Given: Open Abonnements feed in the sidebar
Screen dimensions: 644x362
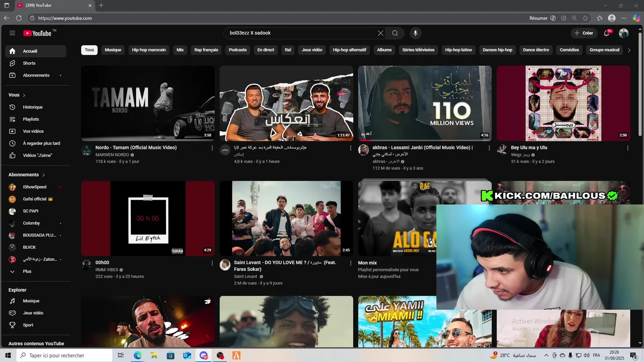Looking at the screenshot, I should pos(36,75).
